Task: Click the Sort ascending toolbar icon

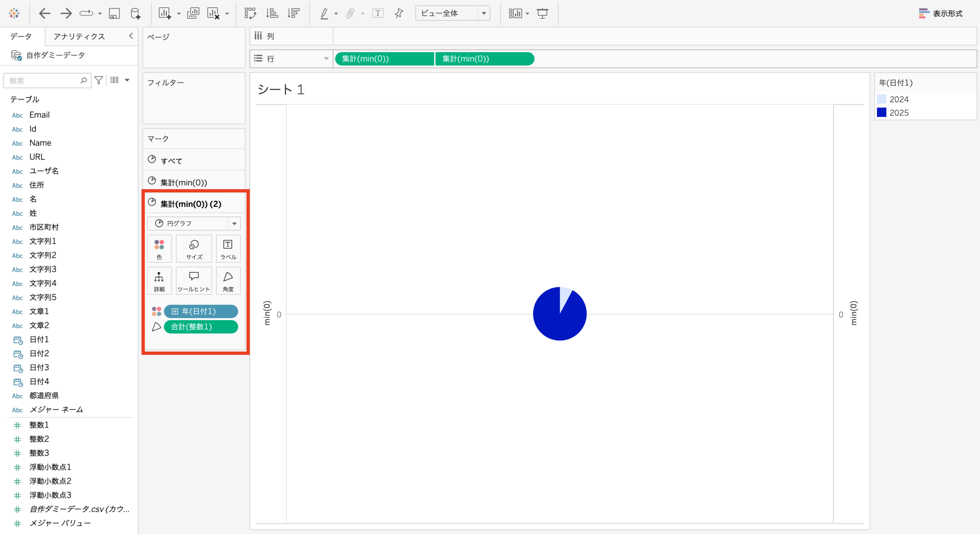Action: [x=272, y=13]
